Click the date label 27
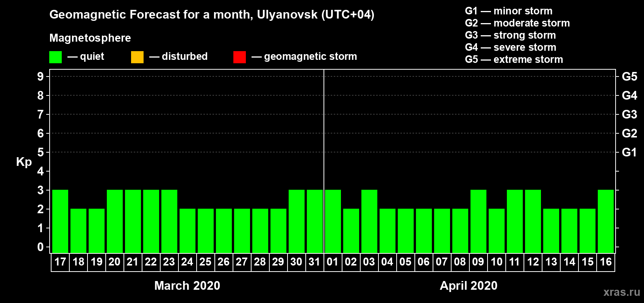Image resolution: width=644 pixels, height=303 pixels. click(x=242, y=262)
